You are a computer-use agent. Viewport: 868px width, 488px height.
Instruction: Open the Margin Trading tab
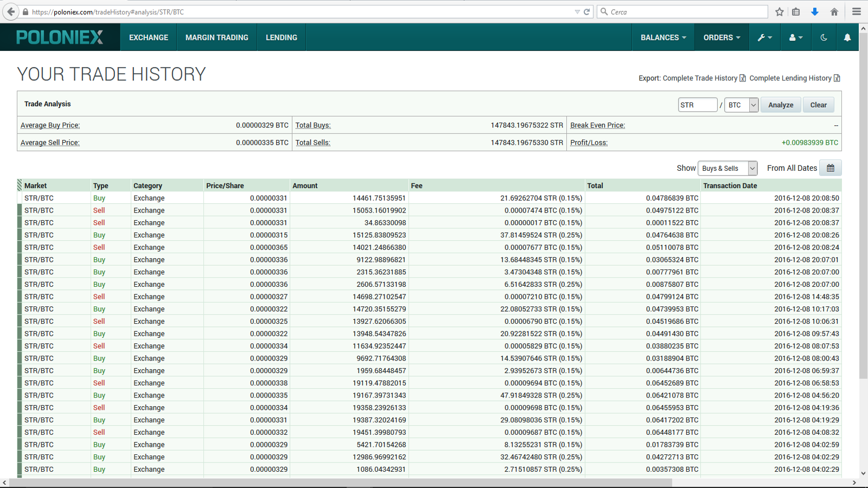coord(217,37)
